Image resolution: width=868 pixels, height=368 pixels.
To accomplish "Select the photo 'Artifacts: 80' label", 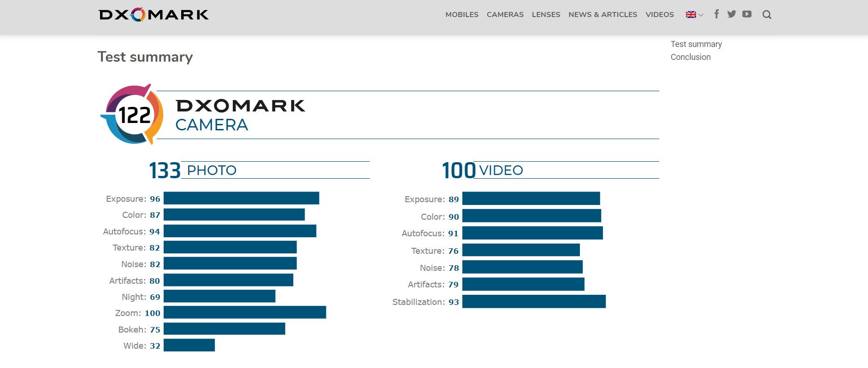I will [x=135, y=281].
